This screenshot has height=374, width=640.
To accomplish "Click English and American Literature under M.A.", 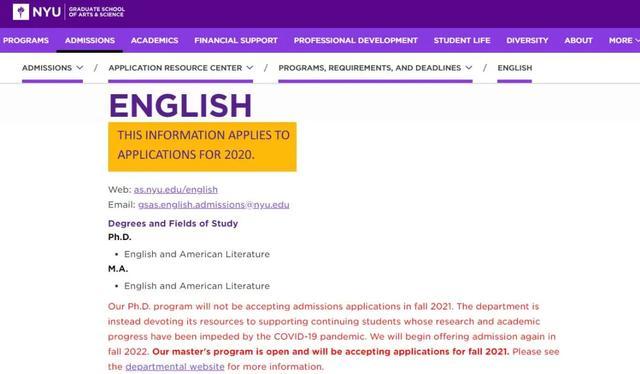I will pyautogui.click(x=197, y=286).
